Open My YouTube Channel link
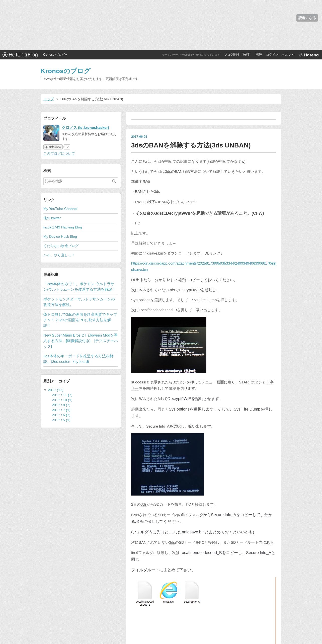The height and width of the screenshot is (644, 322). pos(60,209)
